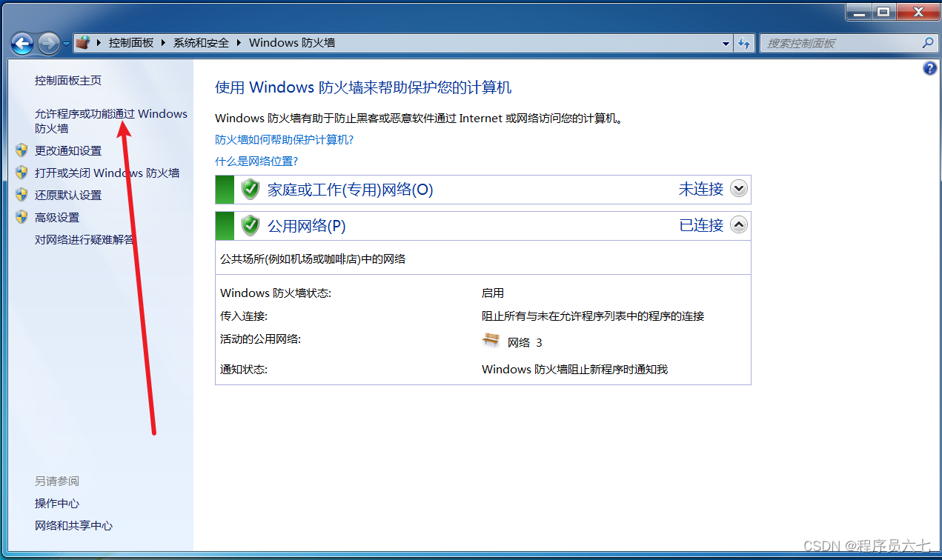
Task: Click the 未连接 status text
Action: [701, 189]
